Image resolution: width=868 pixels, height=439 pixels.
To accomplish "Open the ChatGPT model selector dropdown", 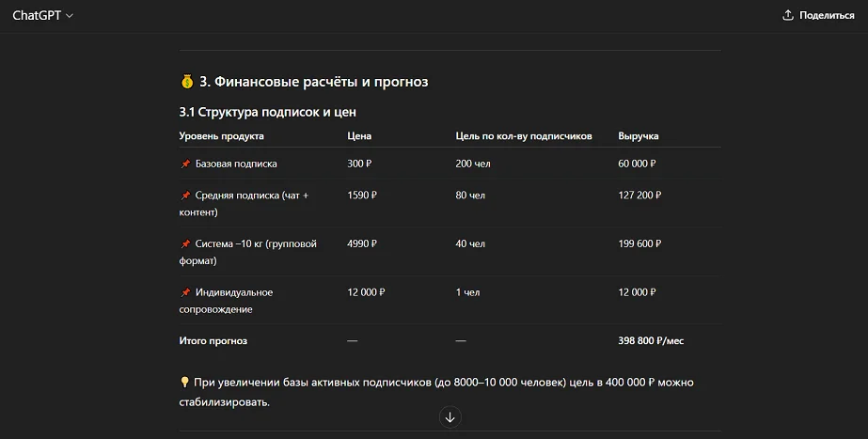I will pyautogui.click(x=42, y=15).
